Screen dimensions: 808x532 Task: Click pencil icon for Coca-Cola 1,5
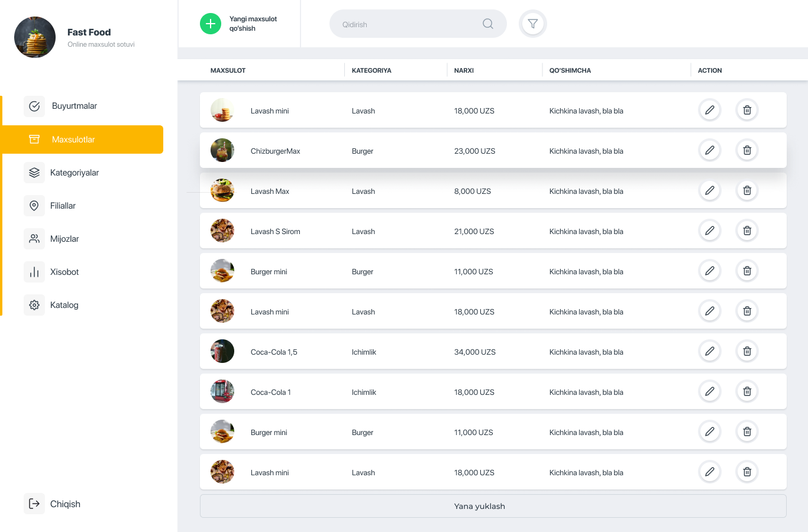click(709, 351)
